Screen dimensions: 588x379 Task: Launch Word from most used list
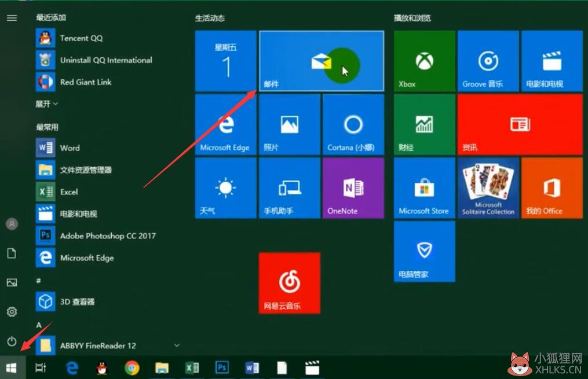(107, 148)
